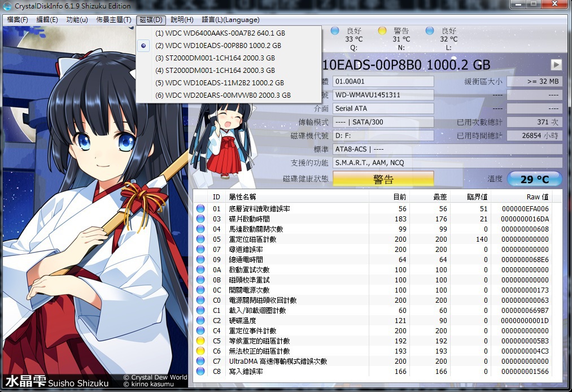Screen dimensions: 572x392
Task: Click the status icon for attribute 0C
Action: coord(200,290)
